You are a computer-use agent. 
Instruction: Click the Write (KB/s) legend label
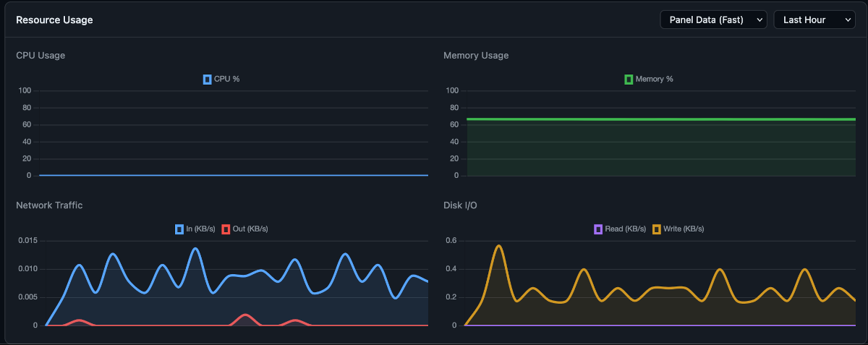pyautogui.click(x=684, y=229)
